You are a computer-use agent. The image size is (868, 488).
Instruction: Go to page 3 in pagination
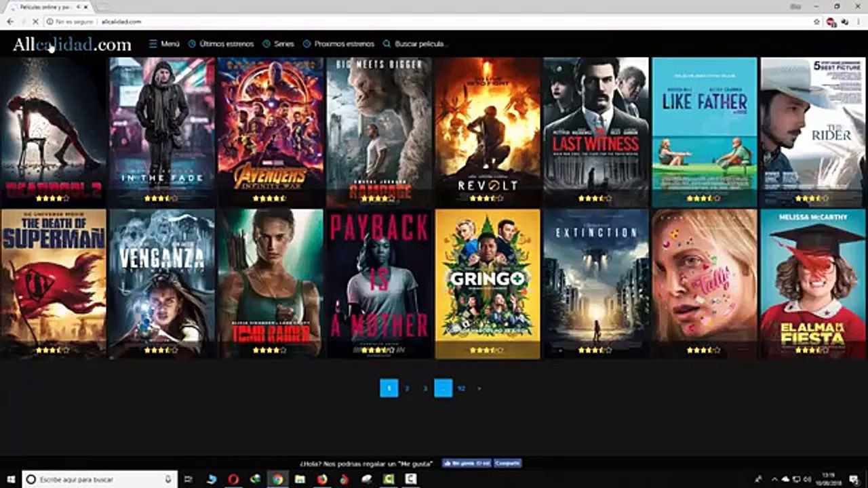(x=425, y=388)
